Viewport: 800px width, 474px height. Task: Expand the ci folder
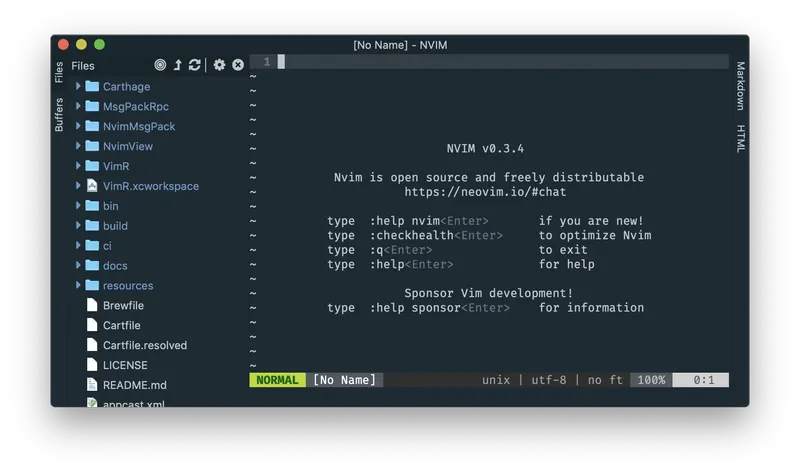tap(78, 245)
